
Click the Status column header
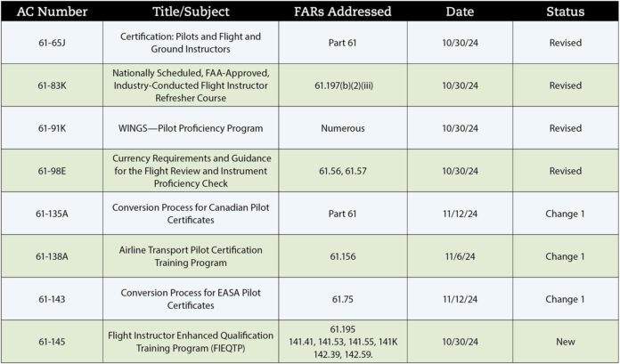[566, 12]
